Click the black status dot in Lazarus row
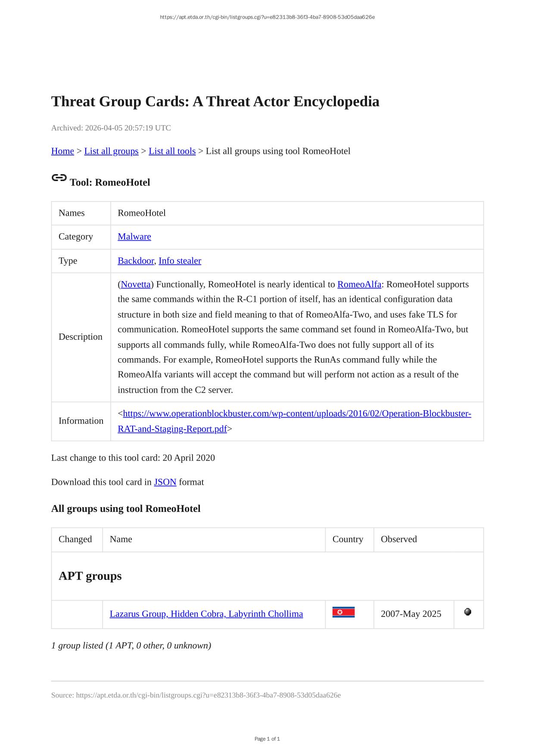Screen dimensions: 535x756 pos(468,612)
